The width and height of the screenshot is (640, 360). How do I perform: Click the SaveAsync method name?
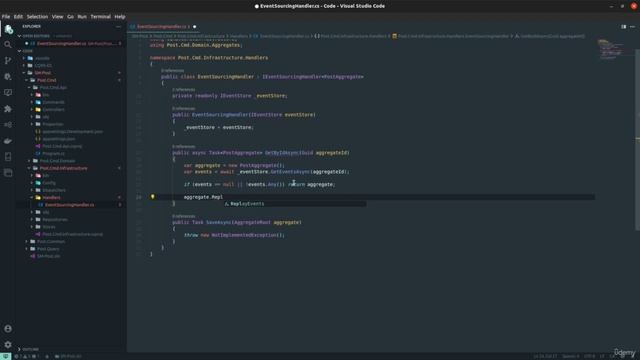click(x=217, y=222)
